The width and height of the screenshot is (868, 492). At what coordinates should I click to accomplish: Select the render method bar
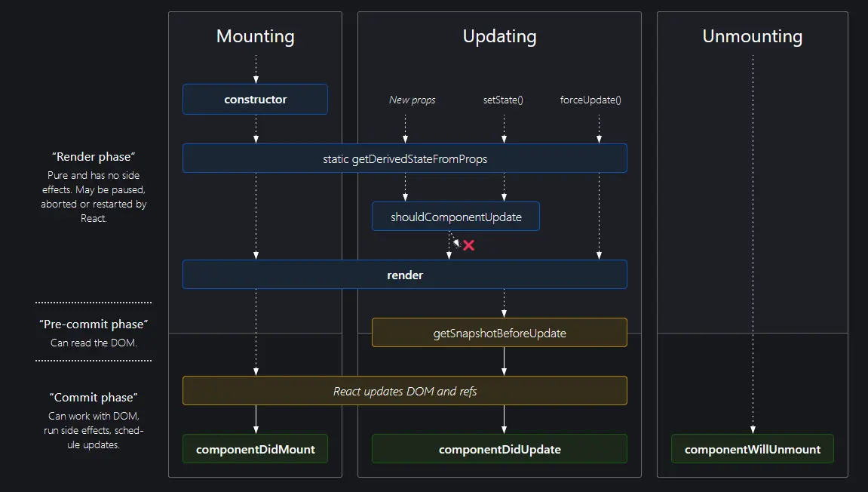(x=404, y=275)
